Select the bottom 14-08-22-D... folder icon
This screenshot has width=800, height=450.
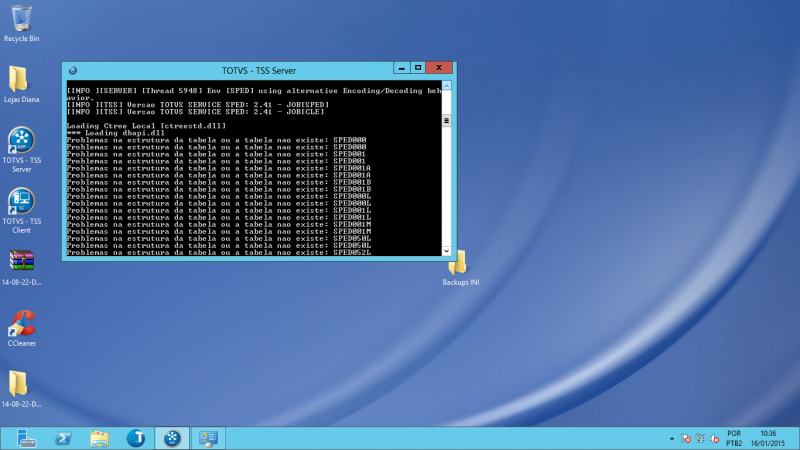point(21,389)
